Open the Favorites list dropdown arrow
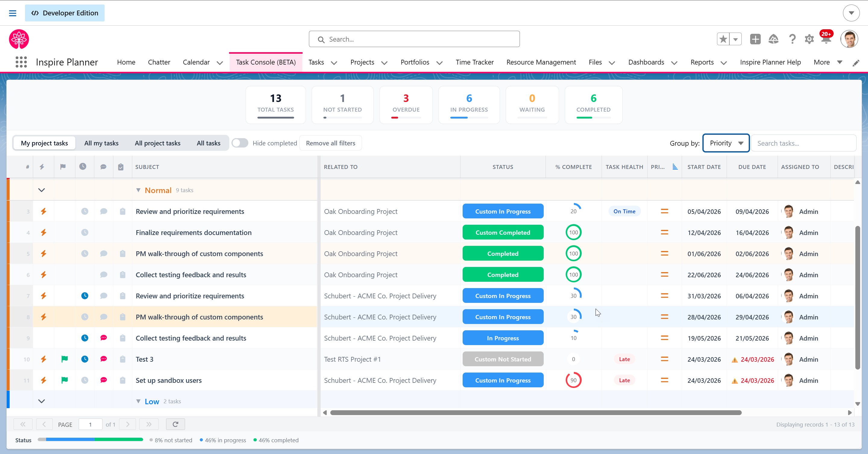Image resolution: width=868 pixels, height=454 pixels. 735,39
